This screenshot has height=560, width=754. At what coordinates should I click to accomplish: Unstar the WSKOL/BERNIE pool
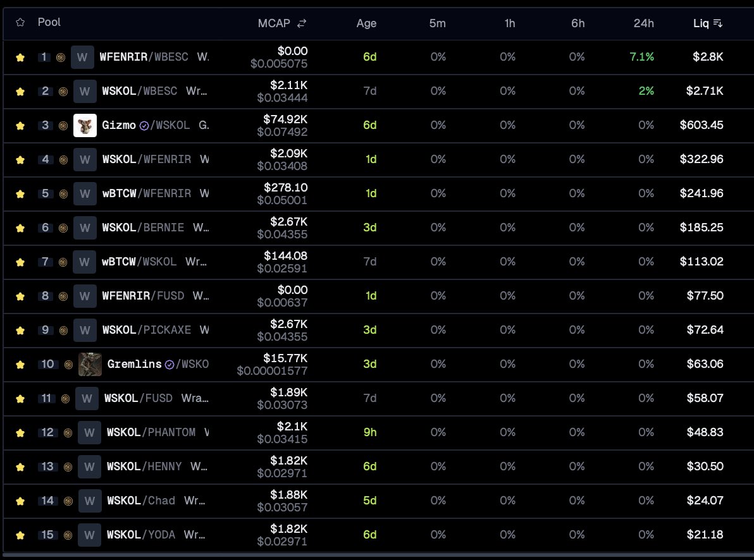point(20,228)
